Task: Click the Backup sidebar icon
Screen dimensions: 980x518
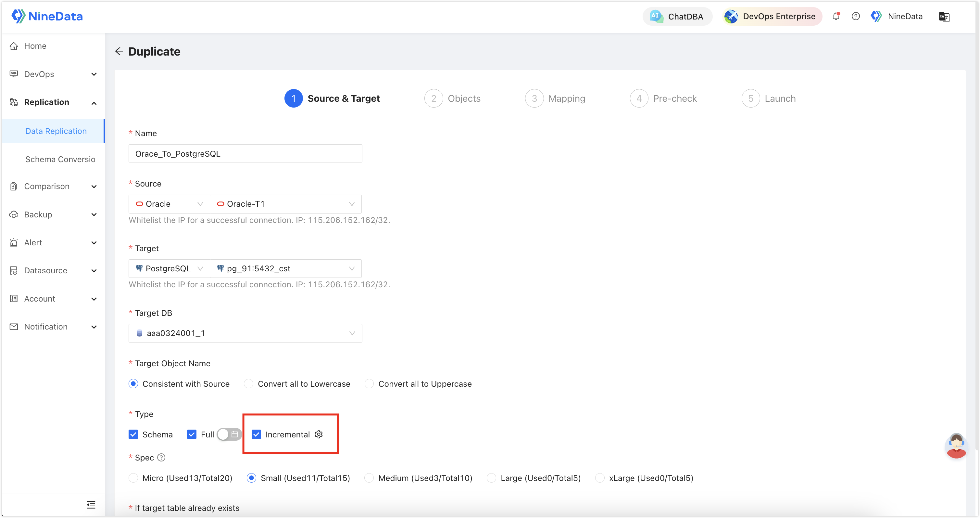Action: 14,214
